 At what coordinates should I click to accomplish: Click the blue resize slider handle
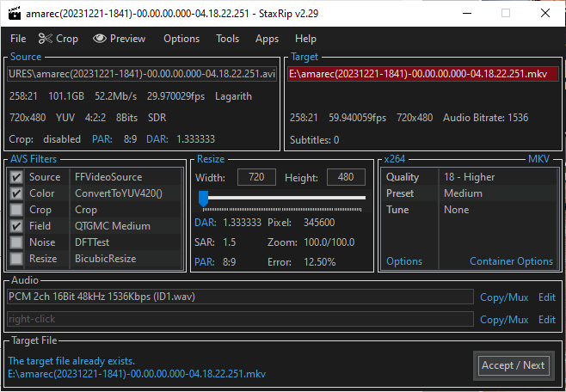tap(204, 199)
